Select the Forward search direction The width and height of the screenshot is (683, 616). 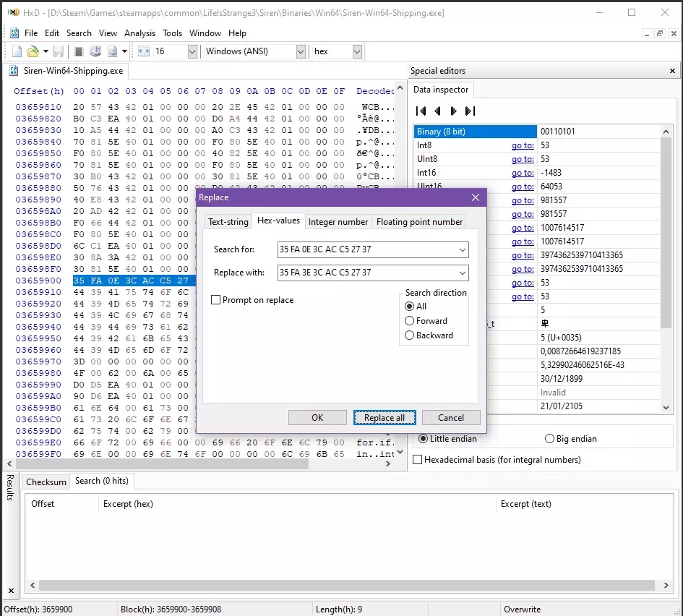(410, 321)
